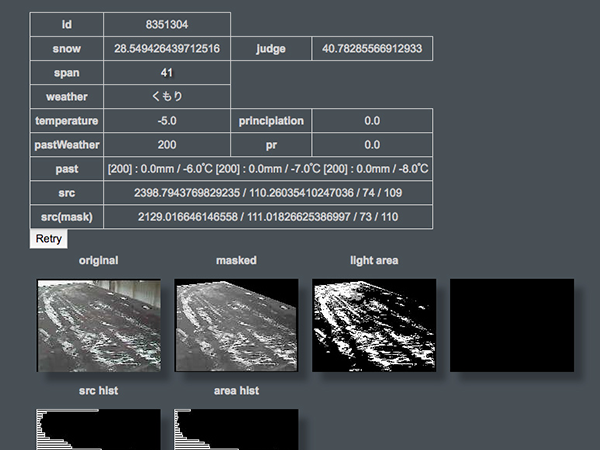Click the pr header cell

point(271,145)
